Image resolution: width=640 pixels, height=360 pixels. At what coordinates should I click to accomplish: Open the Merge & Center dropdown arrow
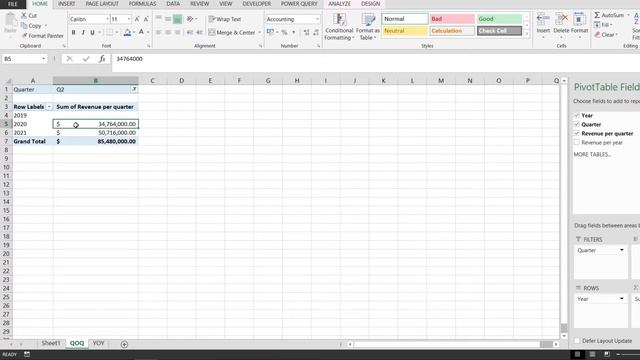coord(260,32)
